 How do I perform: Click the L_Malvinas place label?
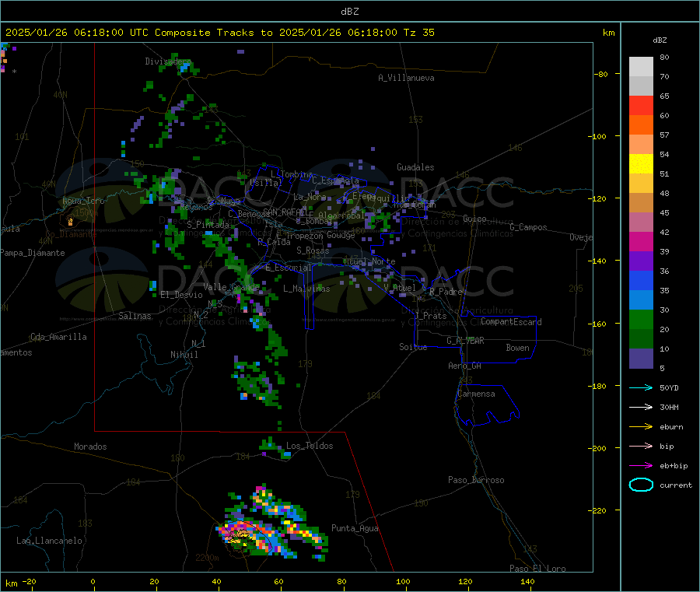(x=306, y=289)
